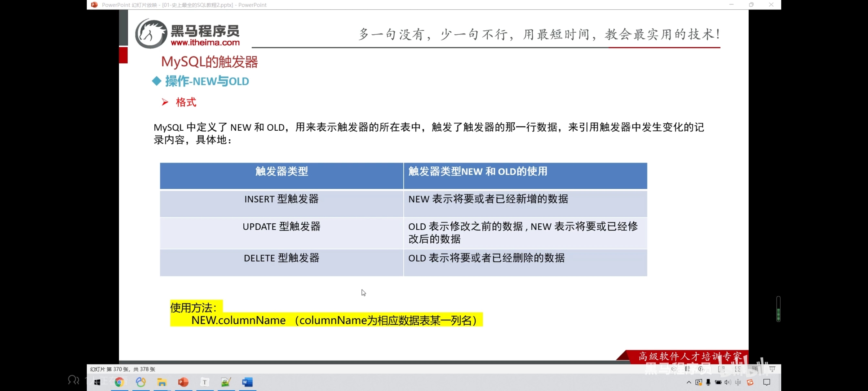868x391 pixels.
Task: Advance to next slide with status bar arrow
Action: (x=701, y=369)
